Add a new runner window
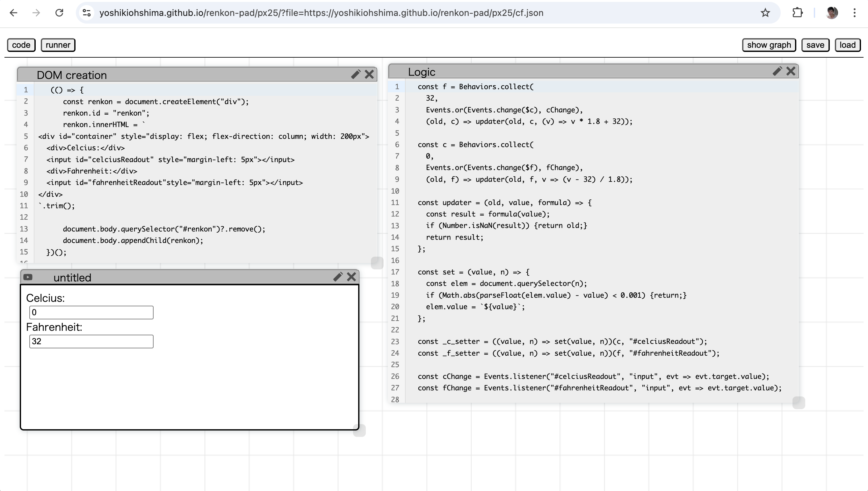The width and height of the screenshot is (868, 491). [58, 45]
